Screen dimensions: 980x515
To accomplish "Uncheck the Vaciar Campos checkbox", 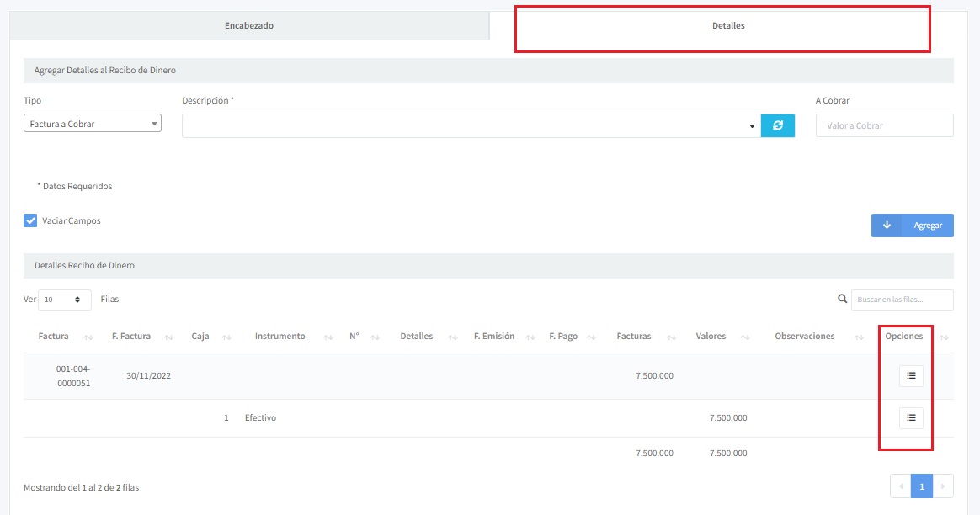I will coord(30,221).
